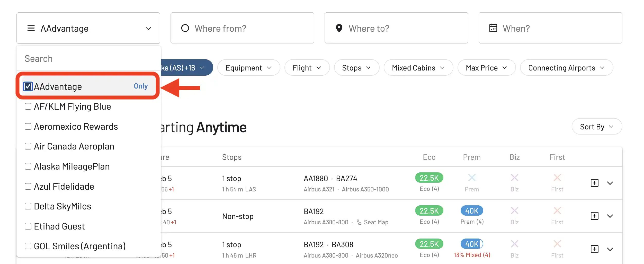Open the Equipment filter dropdown
644x264 pixels.
tap(248, 68)
